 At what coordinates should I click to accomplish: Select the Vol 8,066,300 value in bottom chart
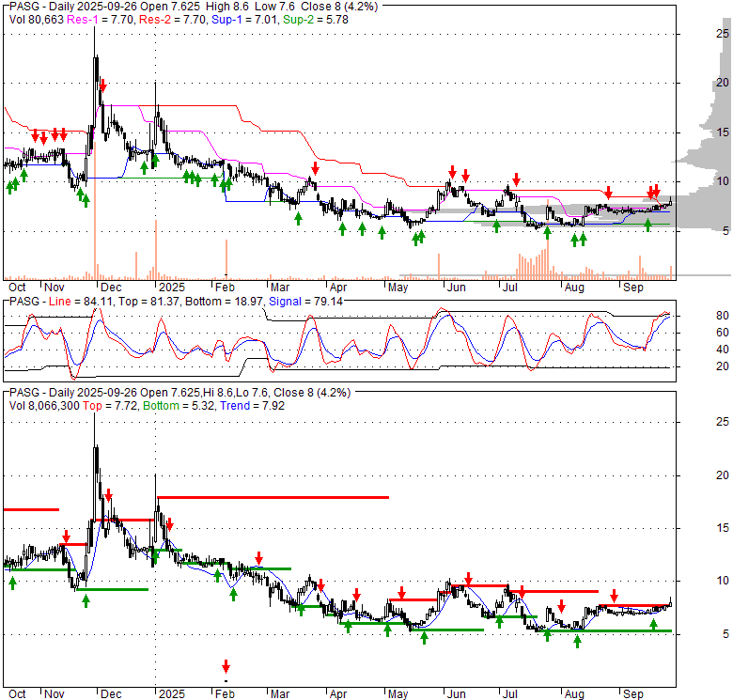pos(44,406)
